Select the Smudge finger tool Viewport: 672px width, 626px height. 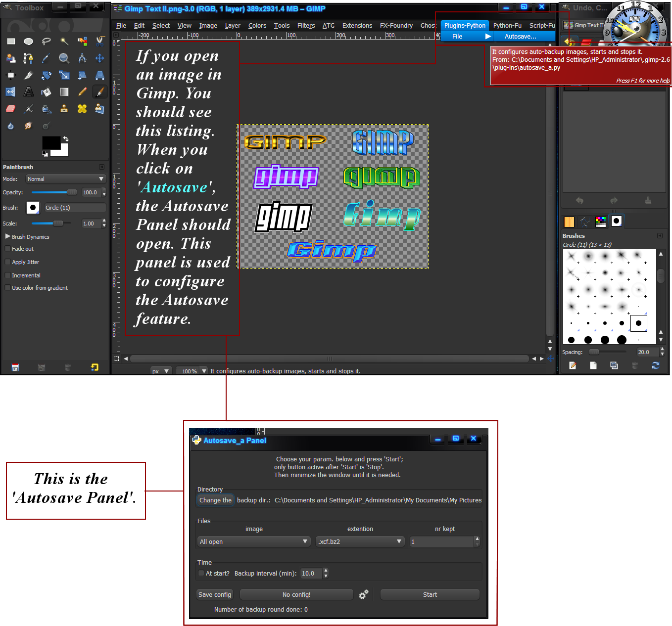(29, 126)
